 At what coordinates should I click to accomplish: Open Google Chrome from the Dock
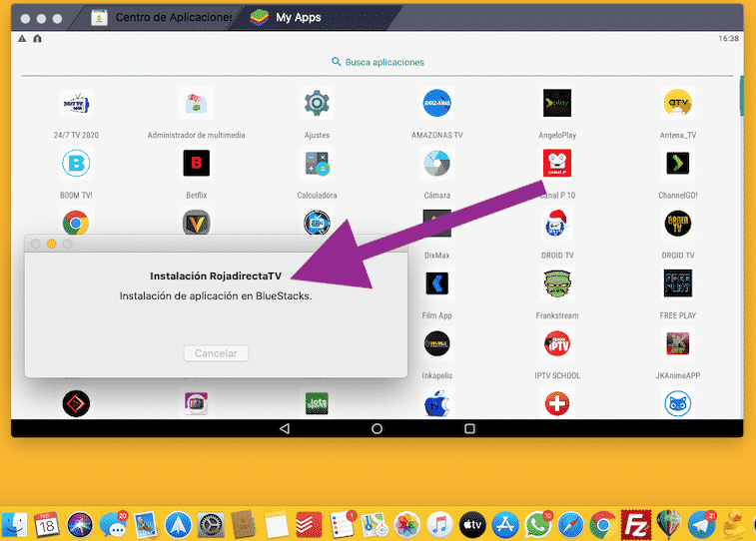click(600, 523)
